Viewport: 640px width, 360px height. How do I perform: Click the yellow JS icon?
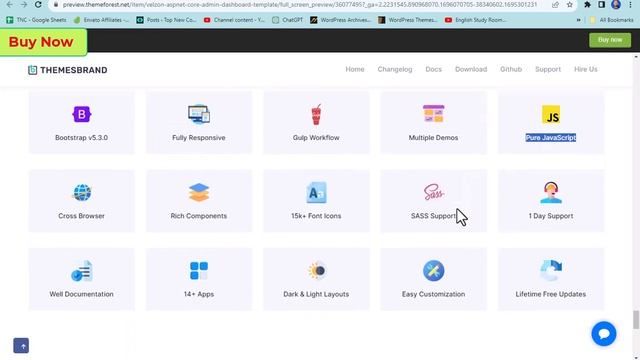pos(551,114)
